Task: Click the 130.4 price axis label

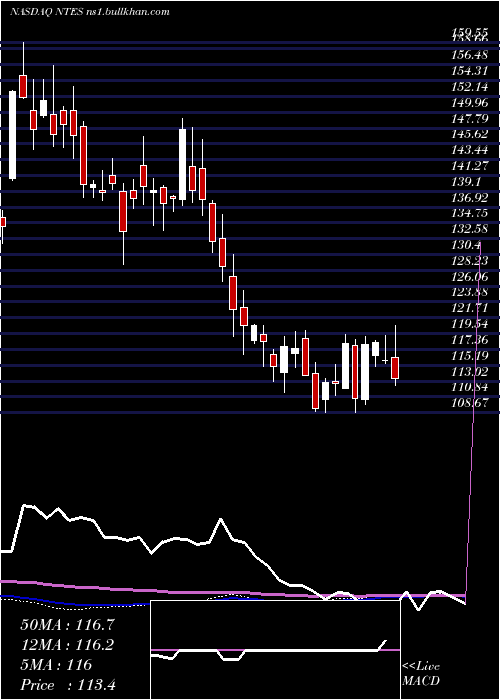Action: pyautogui.click(x=467, y=245)
